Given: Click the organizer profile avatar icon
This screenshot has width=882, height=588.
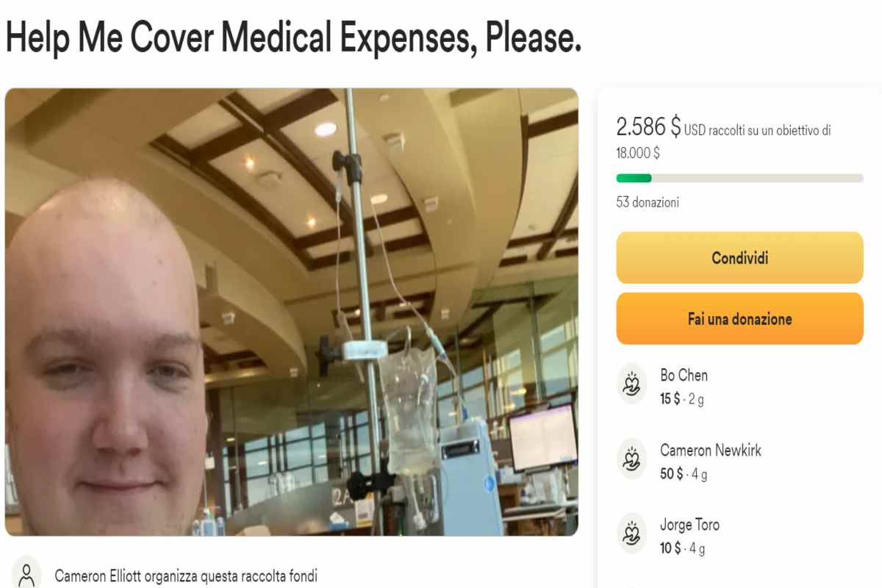Looking at the screenshot, I should coord(27,573).
